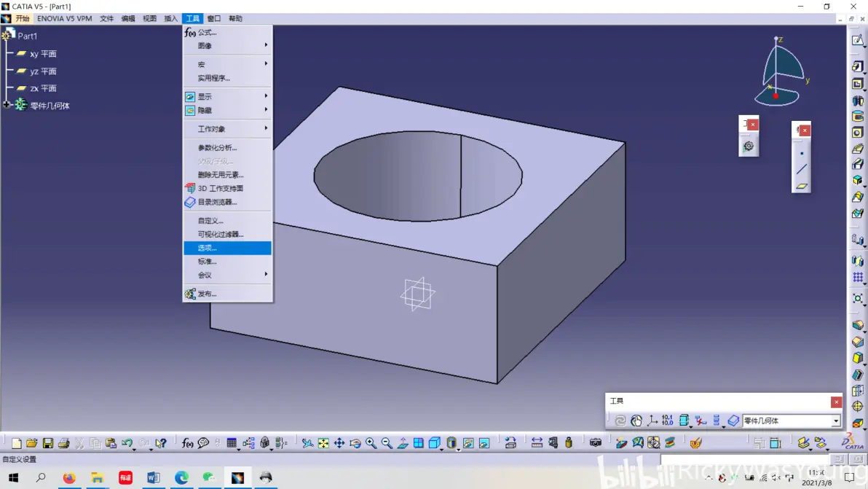868x489 pixels.
Task: Click the Capture camera icon
Action: coord(595,442)
